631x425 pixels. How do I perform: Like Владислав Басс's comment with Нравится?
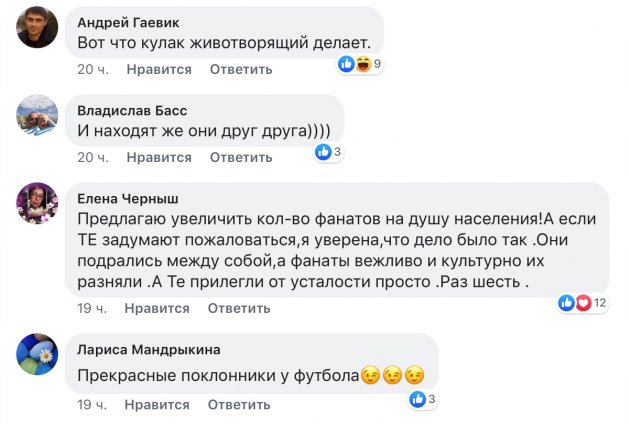point(159,157)
